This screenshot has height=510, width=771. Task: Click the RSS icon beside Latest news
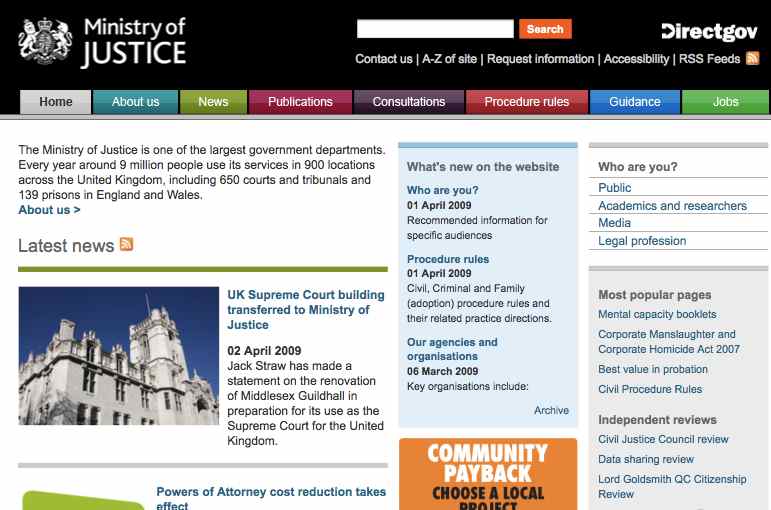[x=126, y=244]
